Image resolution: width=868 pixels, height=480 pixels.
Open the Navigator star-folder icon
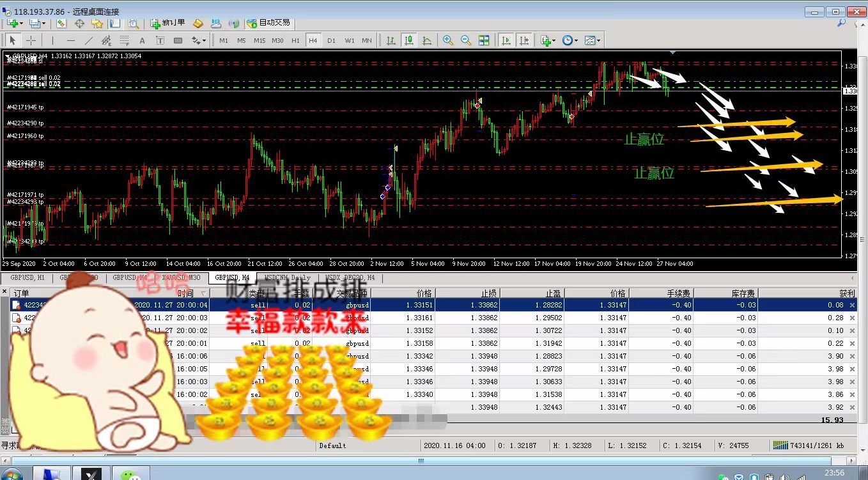point(97,23)
